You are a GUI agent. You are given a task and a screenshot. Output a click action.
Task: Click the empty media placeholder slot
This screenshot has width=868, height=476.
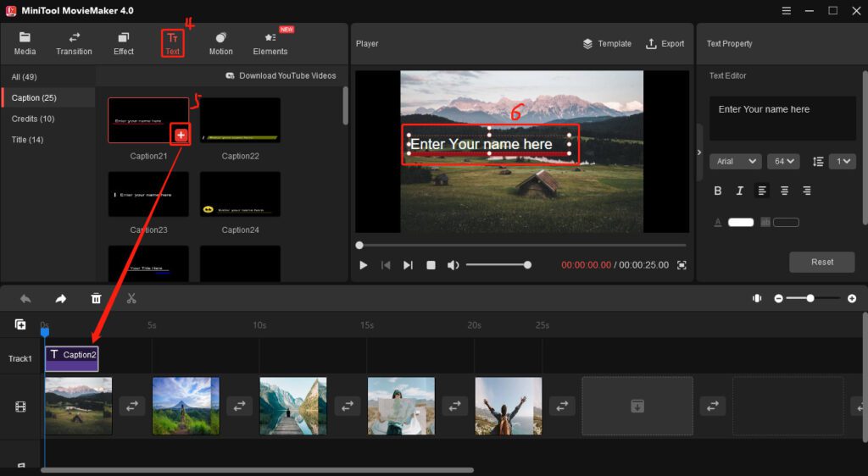(637, 407)
